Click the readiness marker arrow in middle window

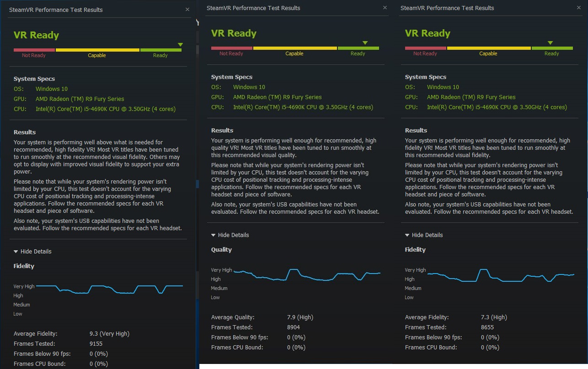(x=365, y=43)
